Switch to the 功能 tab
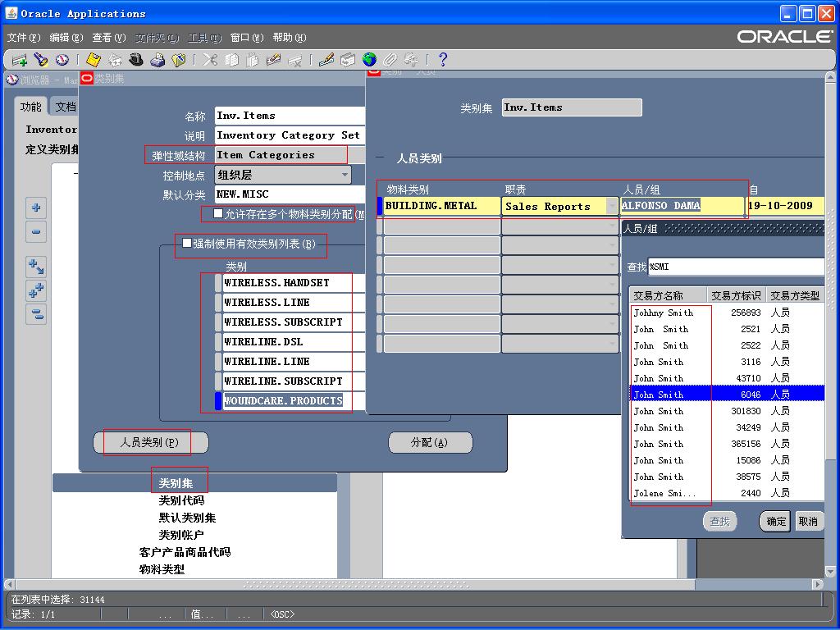Image resolution: width=840 pixels, height=630 pixels. pyautogui.click(x=30, y=107)
